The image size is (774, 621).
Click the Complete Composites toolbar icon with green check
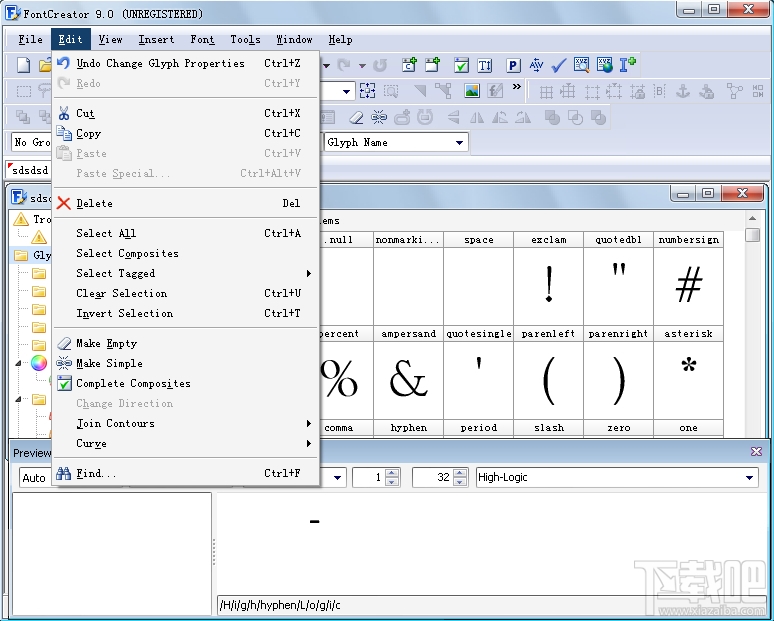click(x=461, y=65)
